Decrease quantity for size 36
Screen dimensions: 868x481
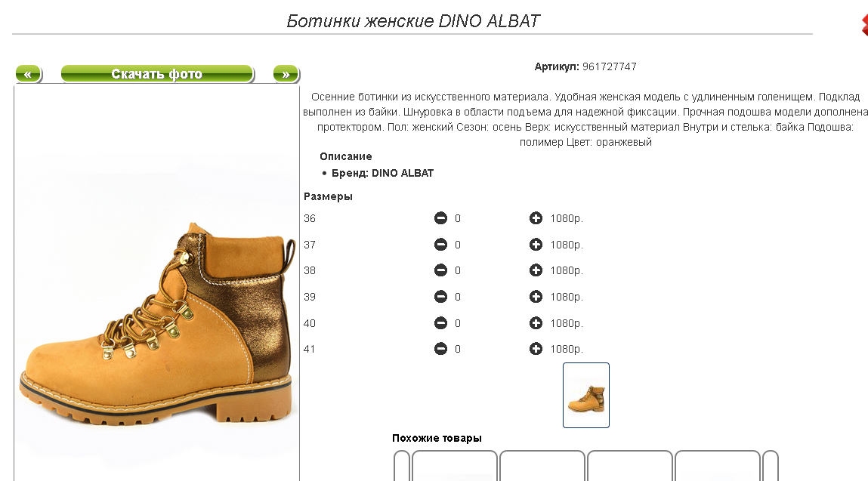440,218
